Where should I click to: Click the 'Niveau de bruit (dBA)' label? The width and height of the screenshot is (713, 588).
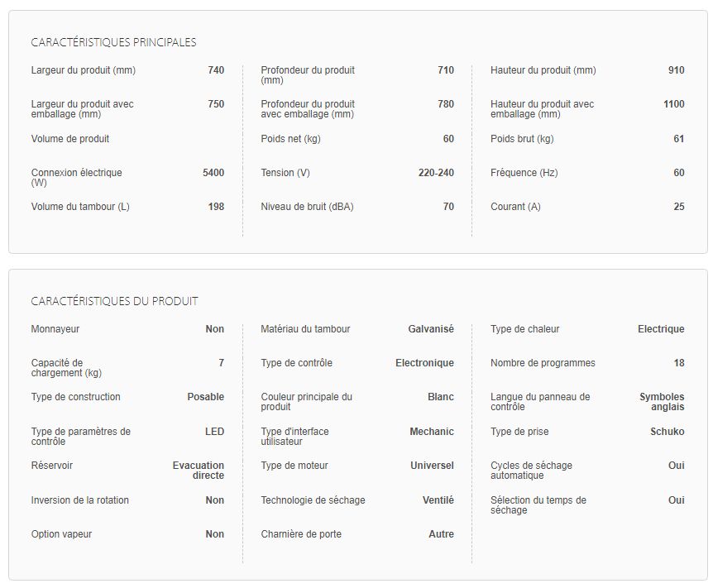(x=307, y=207)
